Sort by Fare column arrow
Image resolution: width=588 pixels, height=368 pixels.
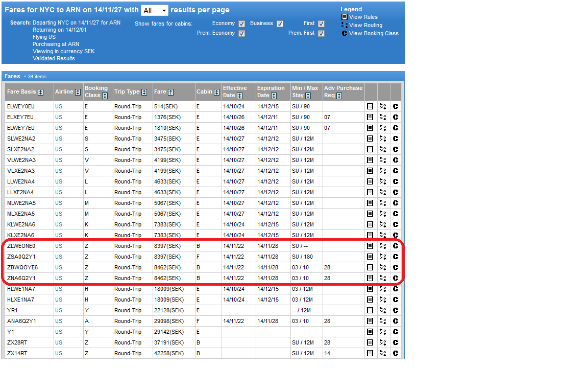(x=170, y=93)
